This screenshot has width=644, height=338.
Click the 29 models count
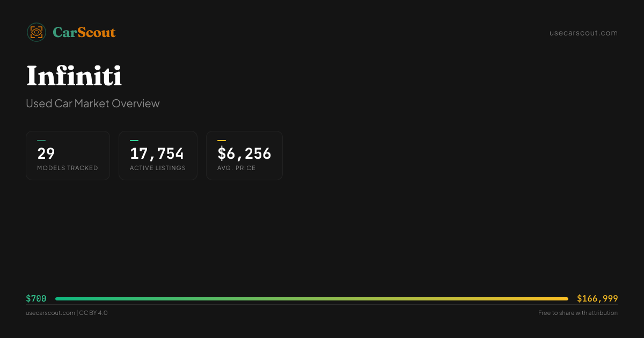(46, 154)
